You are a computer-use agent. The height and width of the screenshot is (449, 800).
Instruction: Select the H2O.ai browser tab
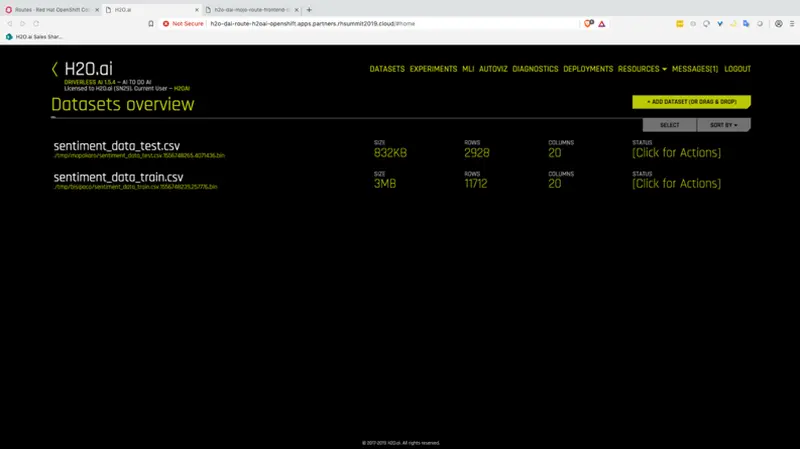pyautogui.click(x=152, y=10)
